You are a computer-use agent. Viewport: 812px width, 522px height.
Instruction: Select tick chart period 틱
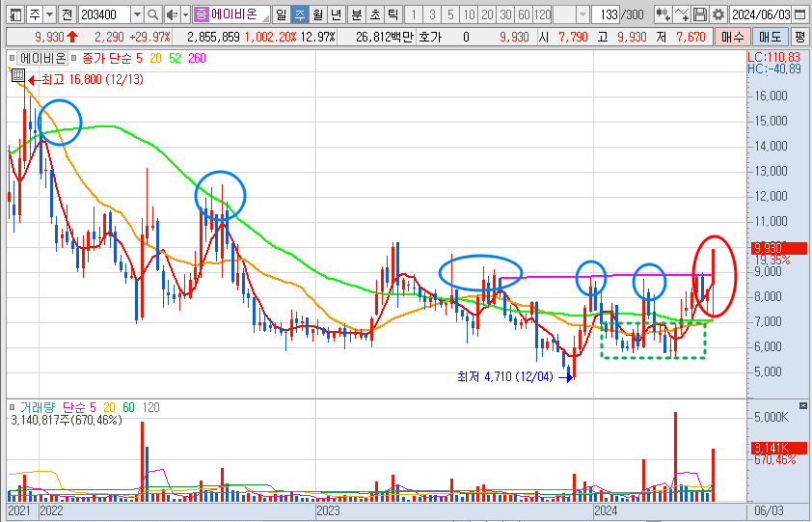tap(393, 14)
